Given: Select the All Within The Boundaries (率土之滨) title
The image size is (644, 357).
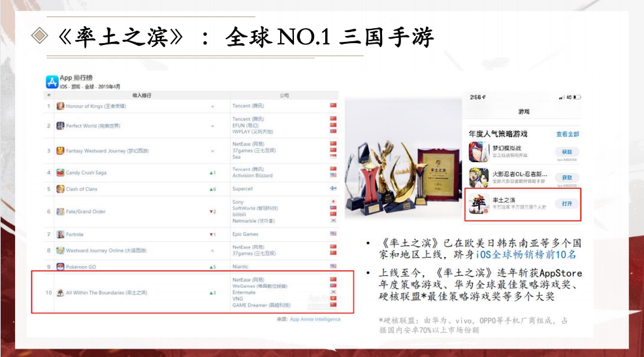Looking at the screenshot, I should [106, 293].
